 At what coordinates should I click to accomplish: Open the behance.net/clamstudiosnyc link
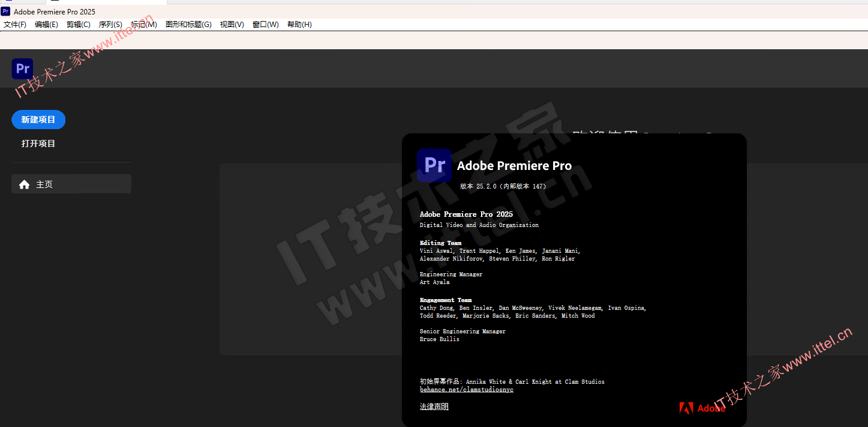pos(467,389)
